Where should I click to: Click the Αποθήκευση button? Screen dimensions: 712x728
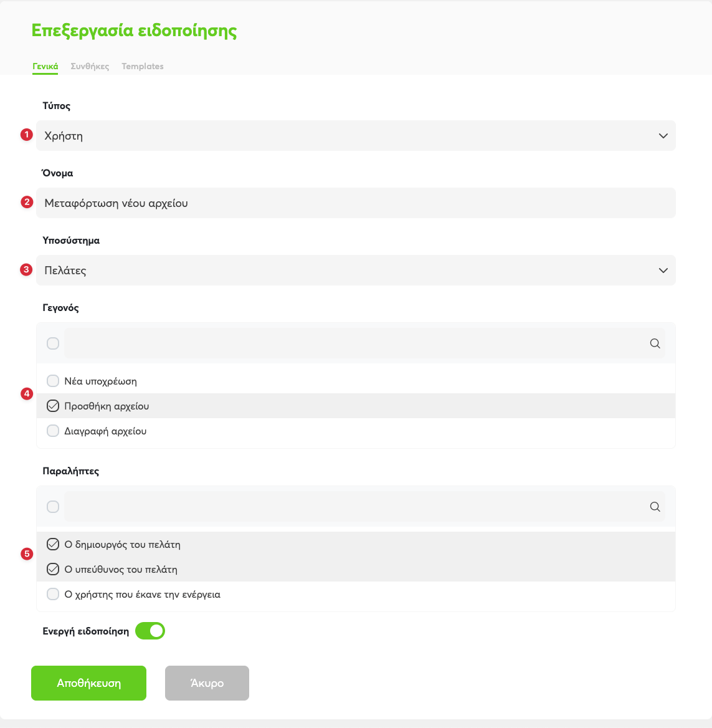(88, 683)
